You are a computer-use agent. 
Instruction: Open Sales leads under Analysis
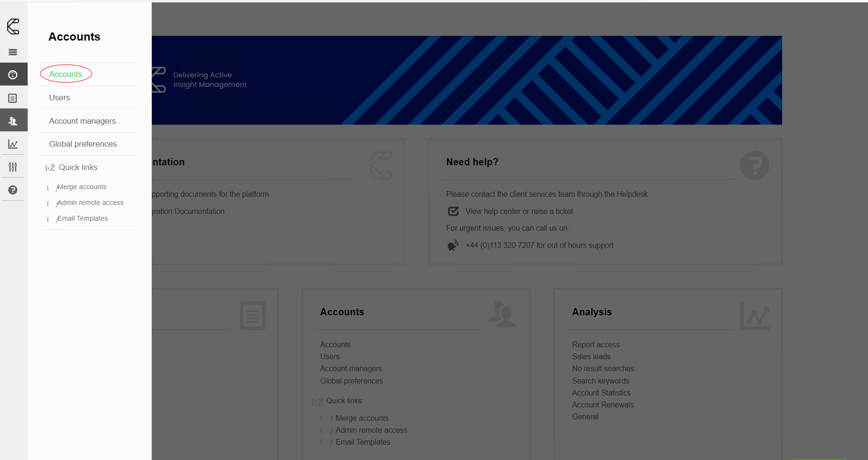(x=591, y=356)
